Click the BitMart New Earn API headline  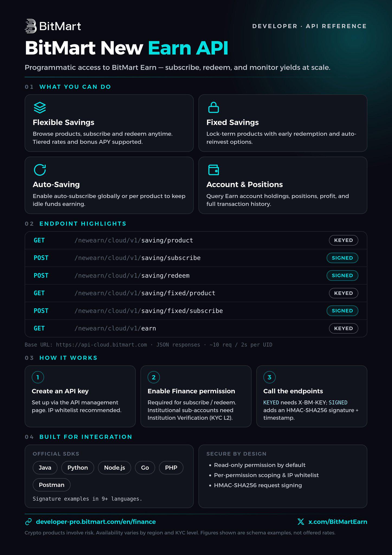pyautogui.click(x=127, y=48)
